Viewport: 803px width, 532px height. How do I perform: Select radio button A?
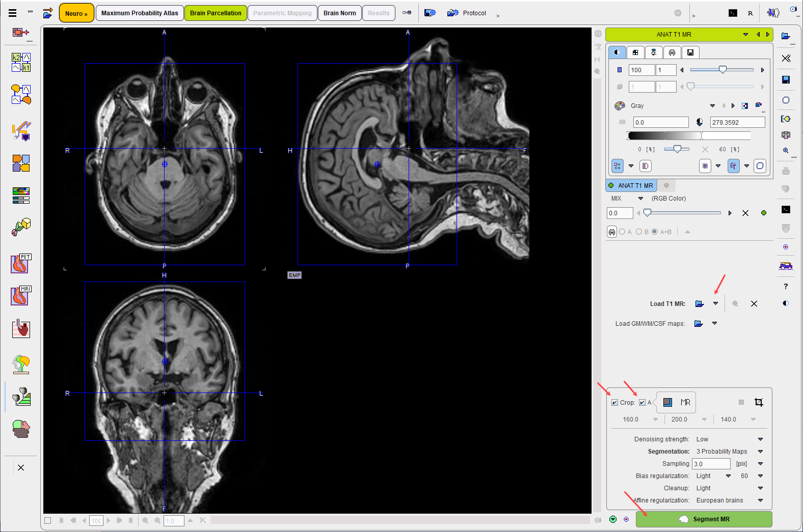click(622, 232)
